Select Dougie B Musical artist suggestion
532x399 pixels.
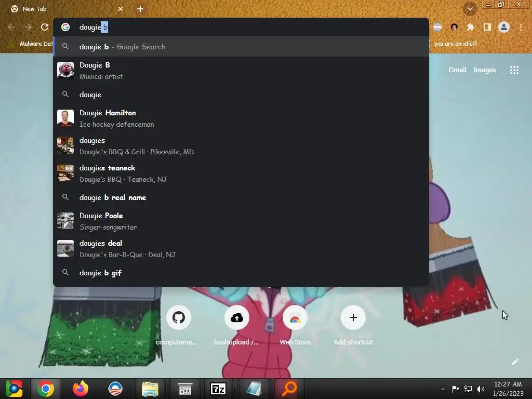tap(241, 71)
